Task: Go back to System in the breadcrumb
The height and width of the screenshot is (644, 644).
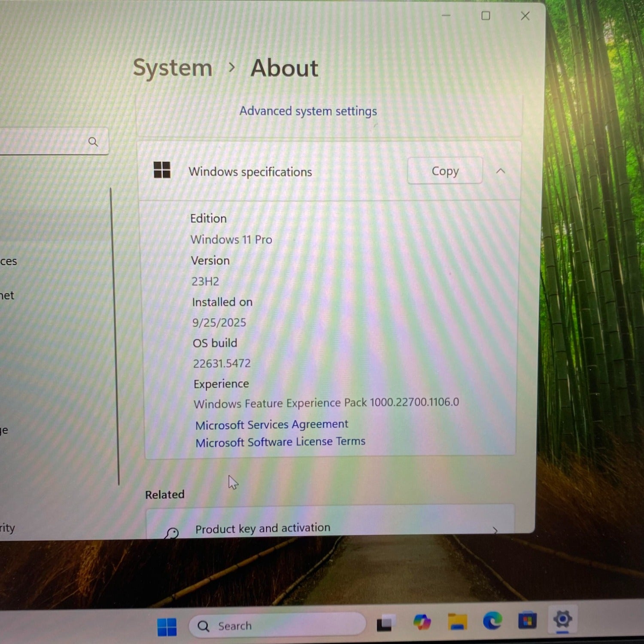Action: point(173,68)
